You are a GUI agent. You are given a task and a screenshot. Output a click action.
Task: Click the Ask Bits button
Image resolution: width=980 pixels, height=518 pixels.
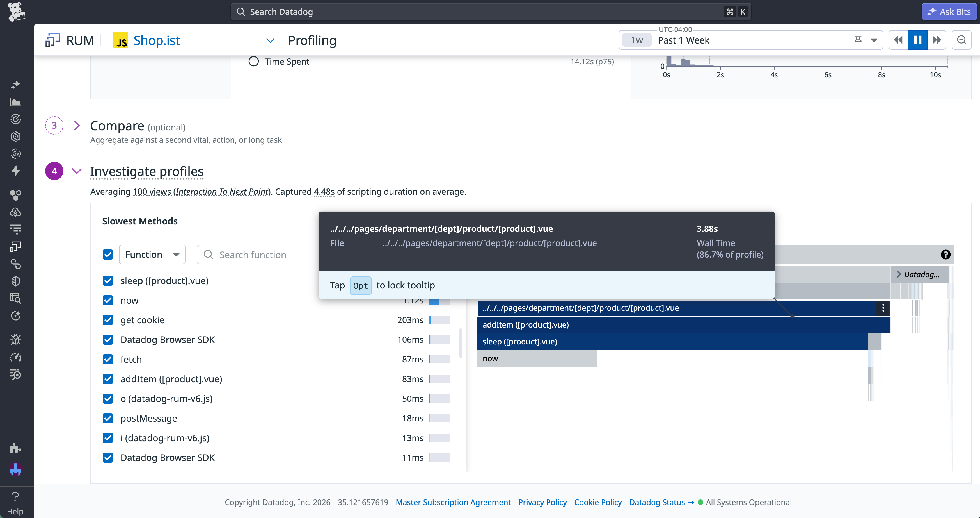pos(949,12)
